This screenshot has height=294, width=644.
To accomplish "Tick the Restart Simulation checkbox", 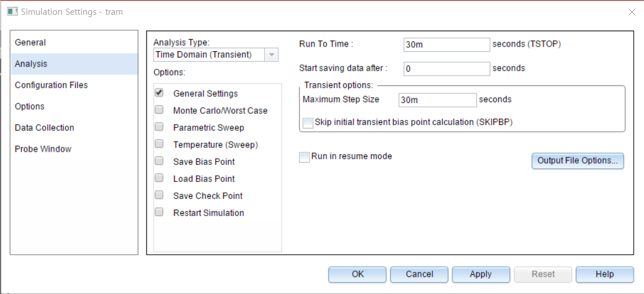I will click(x=159, y=212).
